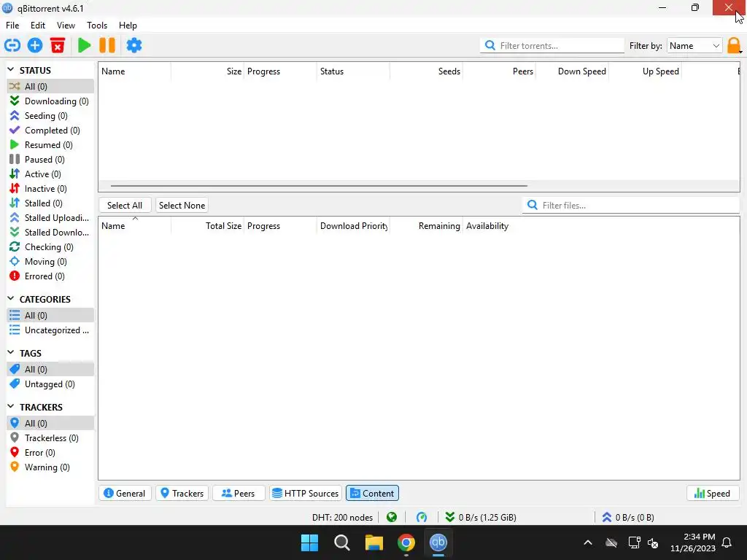
Task: Select Stalled Uploading status filter
Action: point(50,218)
